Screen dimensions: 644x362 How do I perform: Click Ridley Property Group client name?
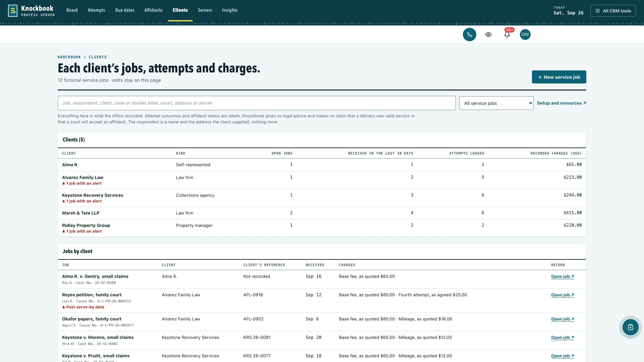pos(86,225)
